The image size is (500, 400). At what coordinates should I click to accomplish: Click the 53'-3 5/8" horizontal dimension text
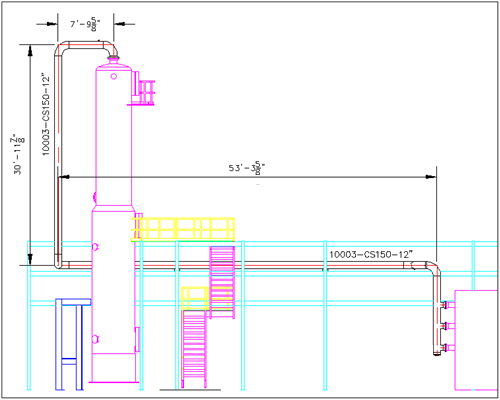pyautogui.click(x=247, y=168)
